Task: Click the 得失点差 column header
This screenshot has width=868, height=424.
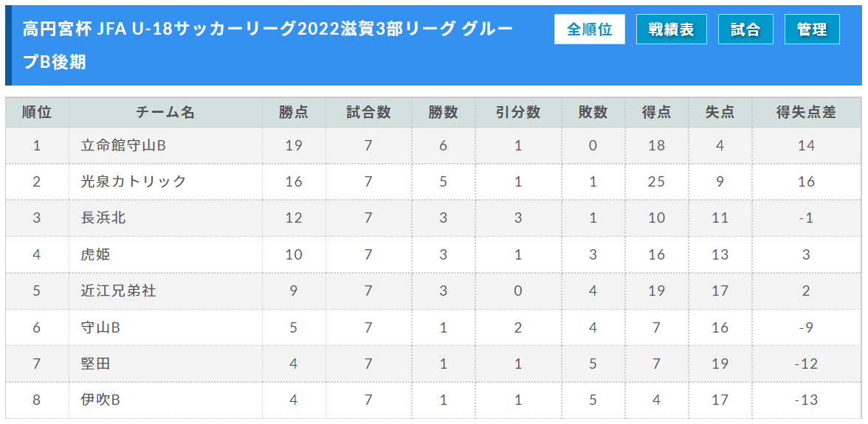Action: pyautogui.click(x=806, y=112)
